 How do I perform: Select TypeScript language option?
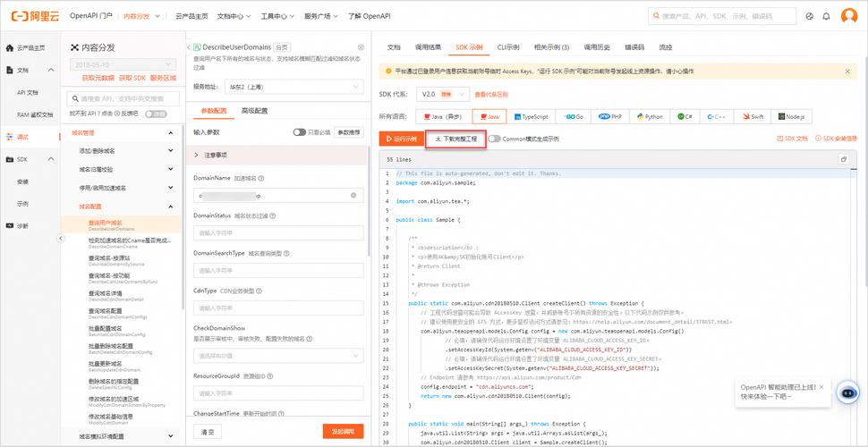tap(532, 117)
